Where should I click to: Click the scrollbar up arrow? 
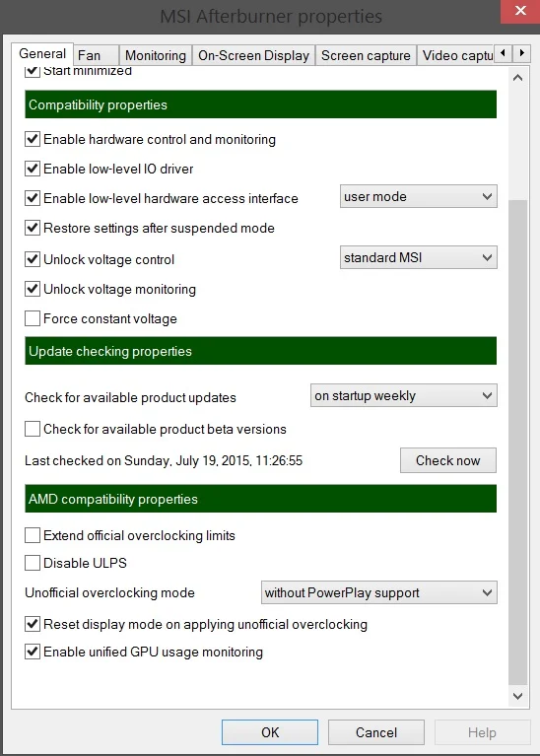pos(517,78)
